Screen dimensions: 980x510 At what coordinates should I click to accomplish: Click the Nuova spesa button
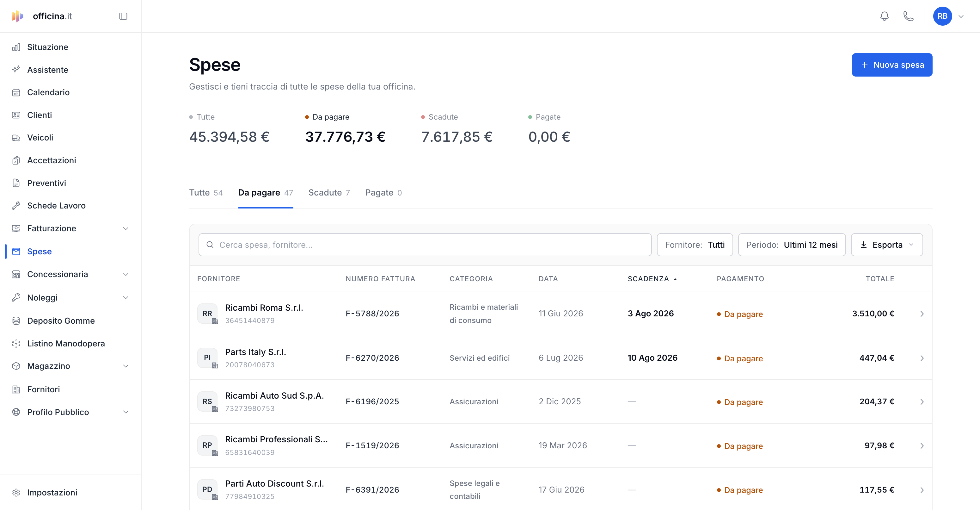click(892, 65)
